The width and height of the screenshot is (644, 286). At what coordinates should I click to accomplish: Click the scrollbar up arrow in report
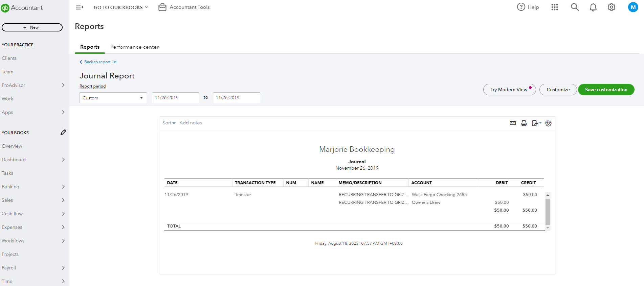pos(548,195)
